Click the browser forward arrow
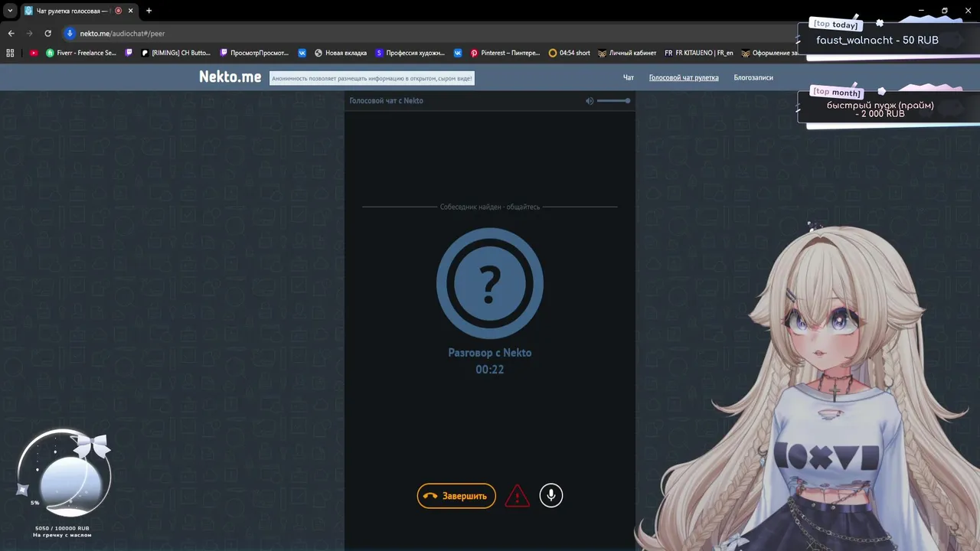 (29, 34)
